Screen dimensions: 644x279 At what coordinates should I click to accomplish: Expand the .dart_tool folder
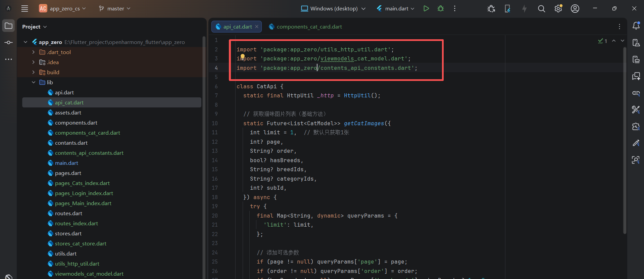coord(33,52)
